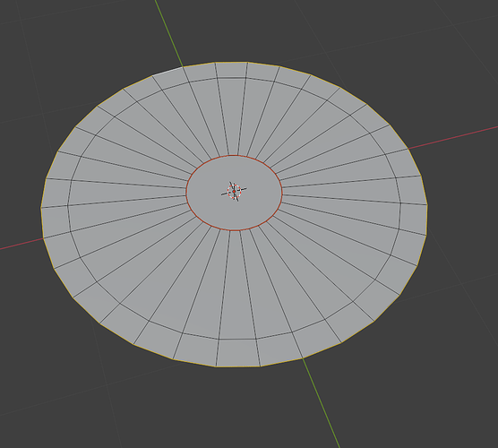Screen dimensions: 498x448
Task: Click the red X axis line right of disc
Action: click(x=453, y=138)
